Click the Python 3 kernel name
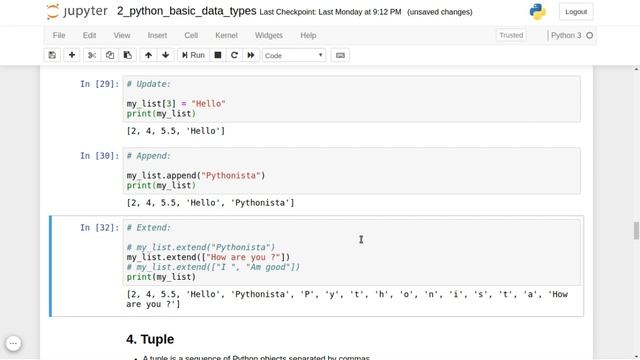This screenshot has width=640, height=360. (x=566, y=36)
